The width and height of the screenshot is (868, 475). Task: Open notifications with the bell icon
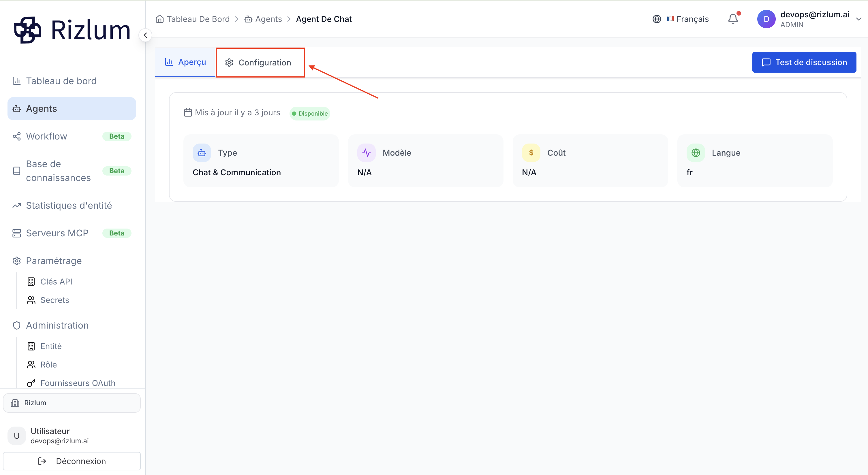coord(733,19)
